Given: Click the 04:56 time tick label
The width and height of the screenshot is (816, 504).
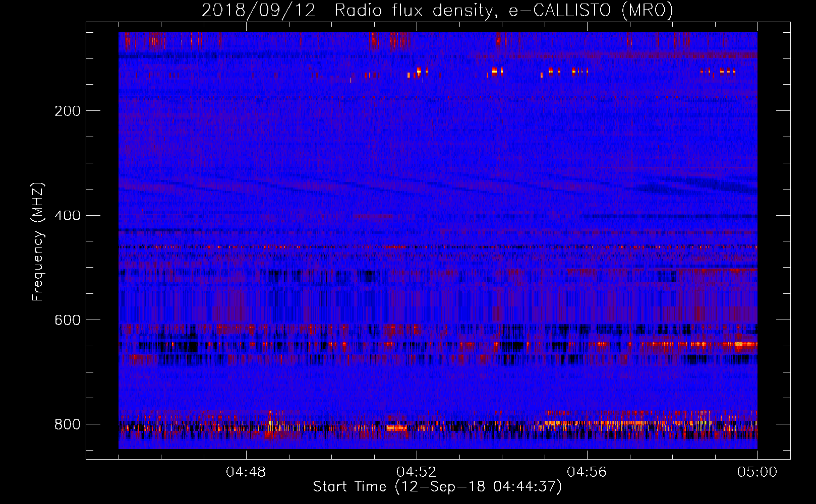Looking at the screenshot, I should [587, 472].
